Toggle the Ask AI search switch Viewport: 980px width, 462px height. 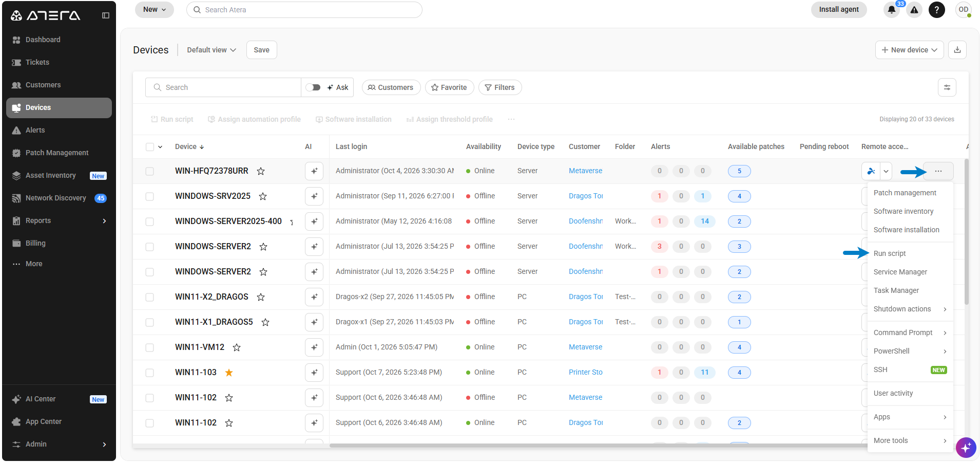[313, 87]
